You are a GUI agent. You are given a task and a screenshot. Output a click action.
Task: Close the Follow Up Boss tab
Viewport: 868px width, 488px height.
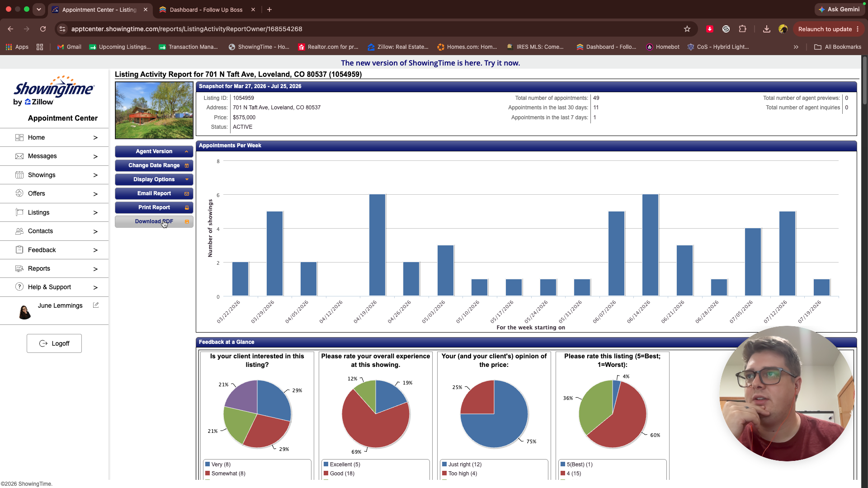(x=253, y=9)
